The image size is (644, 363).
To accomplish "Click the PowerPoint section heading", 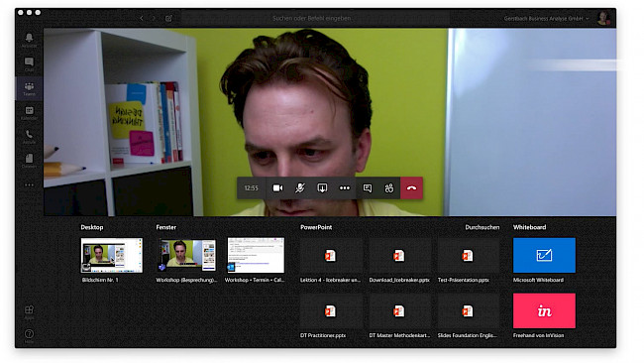I will tap(316, 227).
